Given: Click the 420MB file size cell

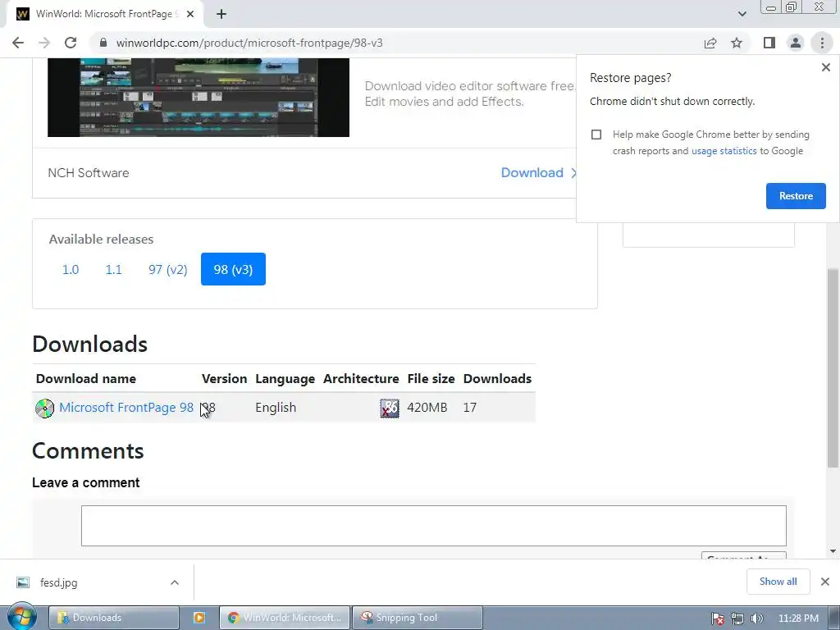Looking at the screenshot, I should (x=427, y=408).
